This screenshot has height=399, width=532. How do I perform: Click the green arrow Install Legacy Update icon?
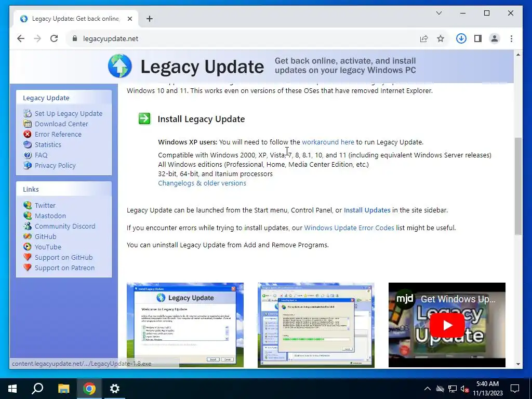pyautogui.click(x=144, y=119)
